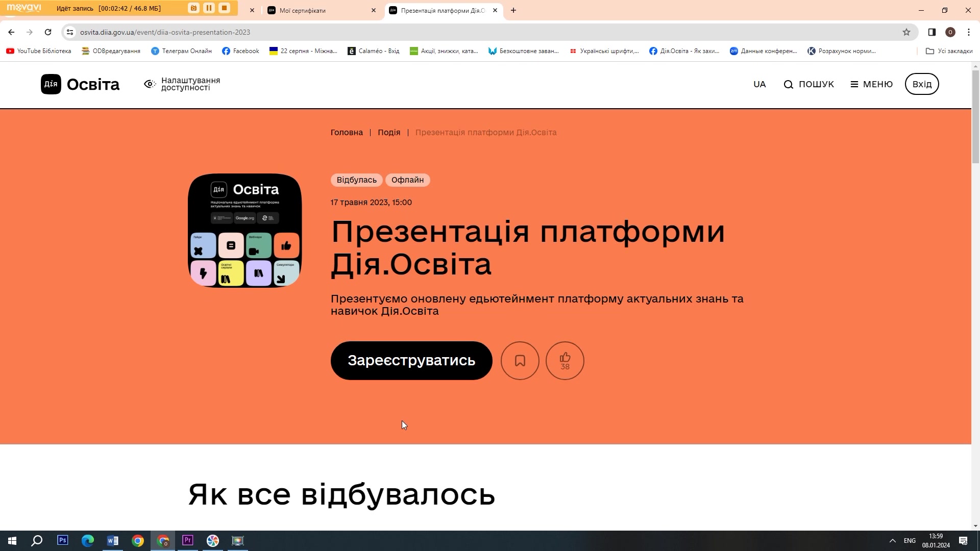The height and width of the screenshot is (551, 980).
Task: Go back to the previous page
Action: point(11,32)
